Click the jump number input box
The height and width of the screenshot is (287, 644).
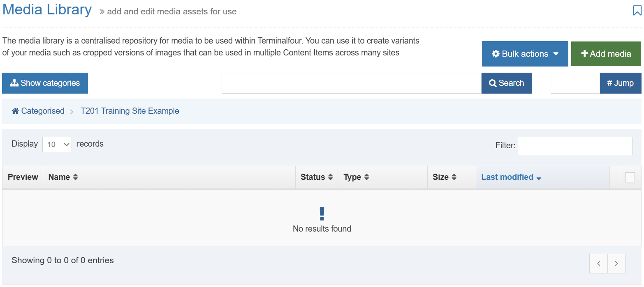[x=575, y=83]
